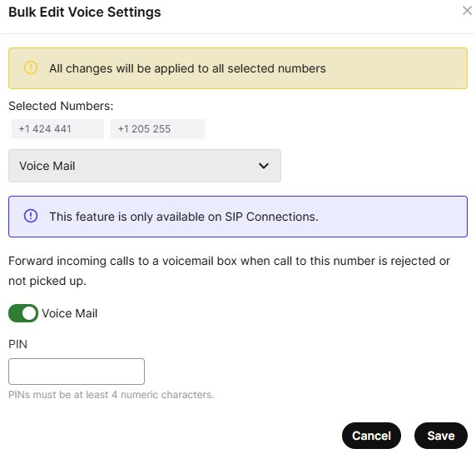Click the SIP Connections info banner
476x454 pixels.
pyautogui.click(x=238, y=217)
